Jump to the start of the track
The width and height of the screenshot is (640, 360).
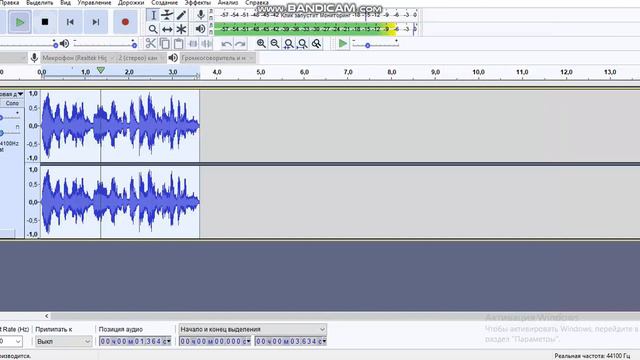pos(70,22)
